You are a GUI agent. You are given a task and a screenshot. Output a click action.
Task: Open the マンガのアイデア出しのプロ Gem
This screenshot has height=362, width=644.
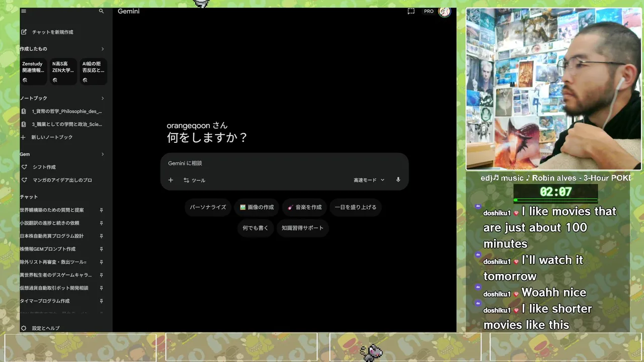point(56,180)
